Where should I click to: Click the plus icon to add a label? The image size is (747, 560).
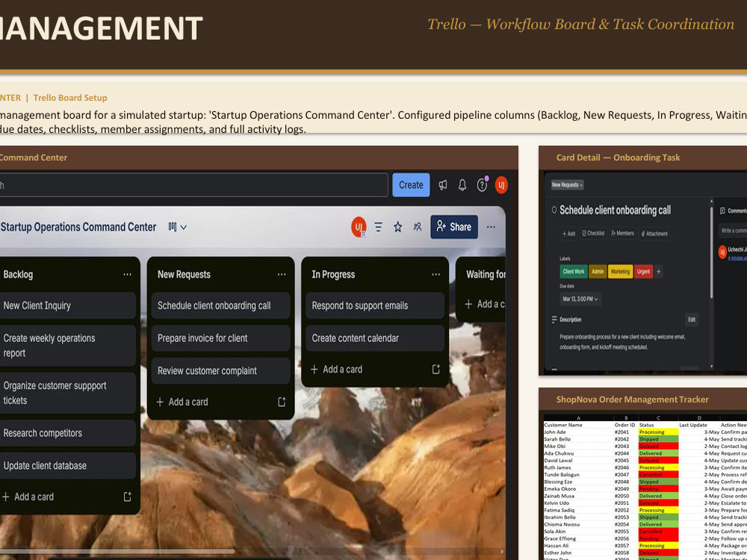click(658, 272)
